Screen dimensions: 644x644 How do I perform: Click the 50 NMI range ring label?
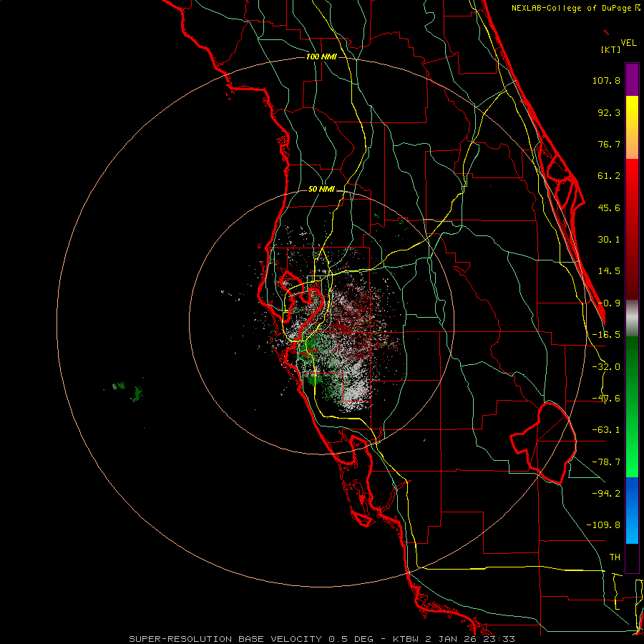tap(321, 190)
